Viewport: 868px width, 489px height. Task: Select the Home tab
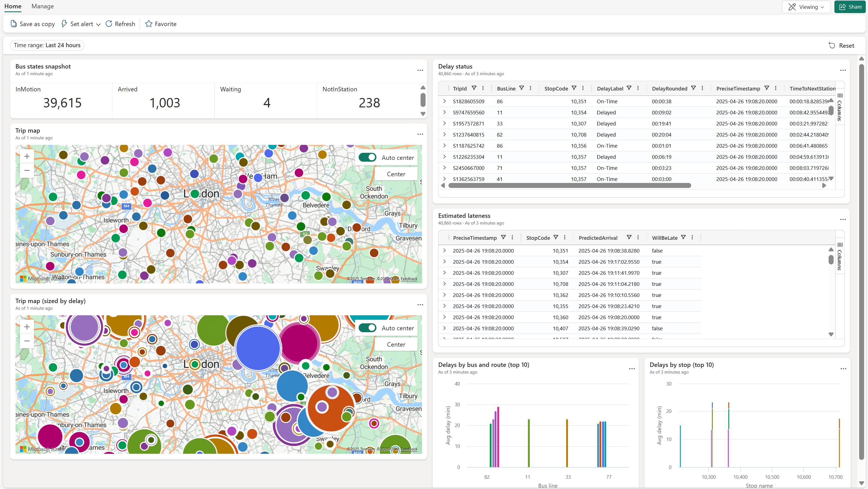coord(13,6)
